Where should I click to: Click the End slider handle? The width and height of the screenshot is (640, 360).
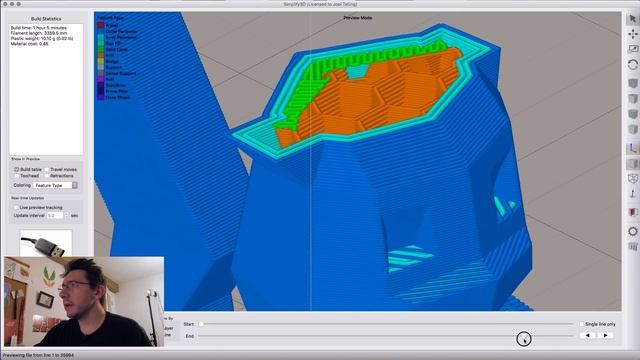coord(524,336)
